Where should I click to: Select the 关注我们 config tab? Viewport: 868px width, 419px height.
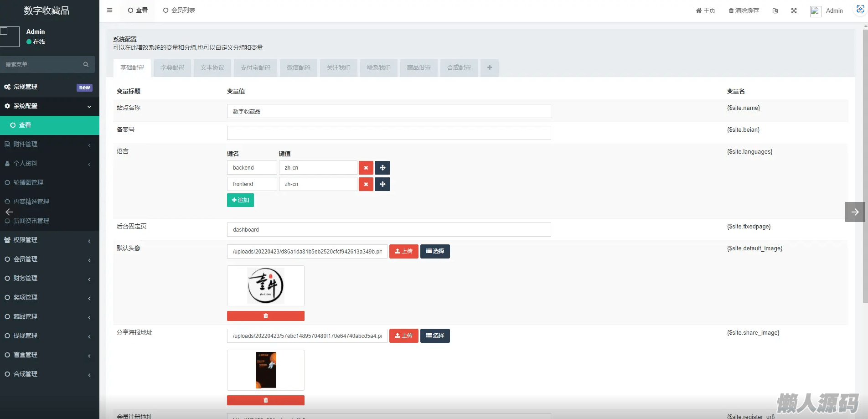(x=339, y=68)
